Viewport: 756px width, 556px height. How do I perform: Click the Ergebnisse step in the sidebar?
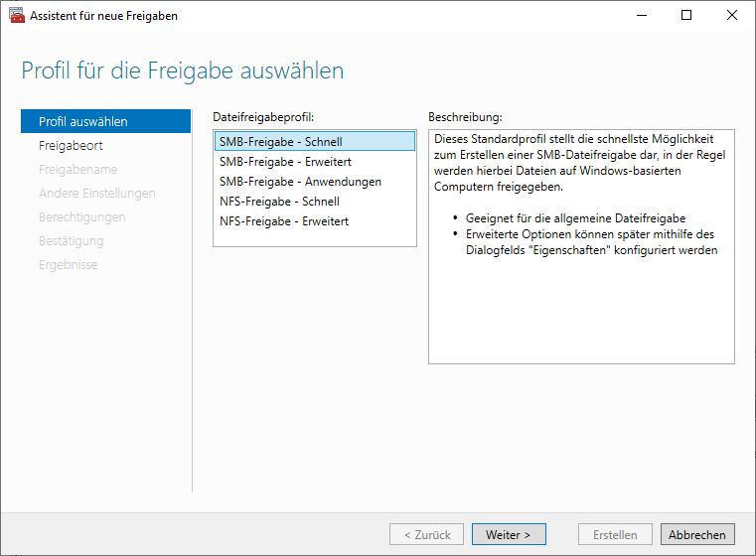pyautogui.click(x=68, y=264)
